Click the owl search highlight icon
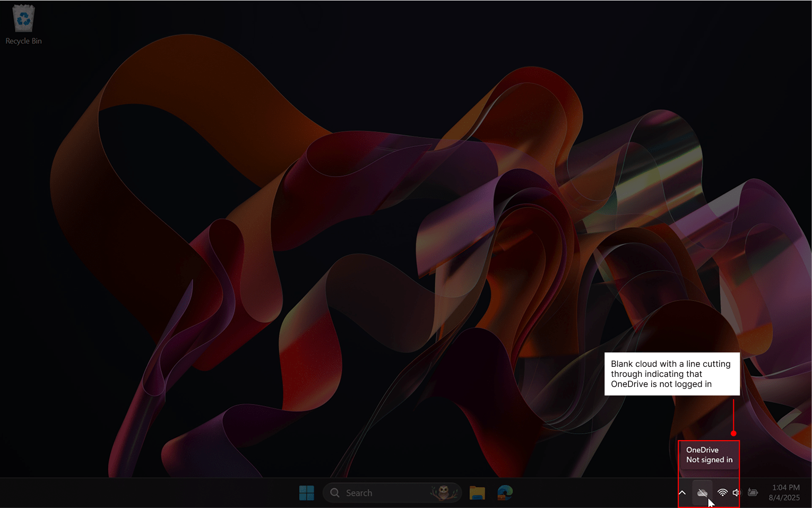Image resolution: width=812 pixels, height=508 pixels. 444,493
